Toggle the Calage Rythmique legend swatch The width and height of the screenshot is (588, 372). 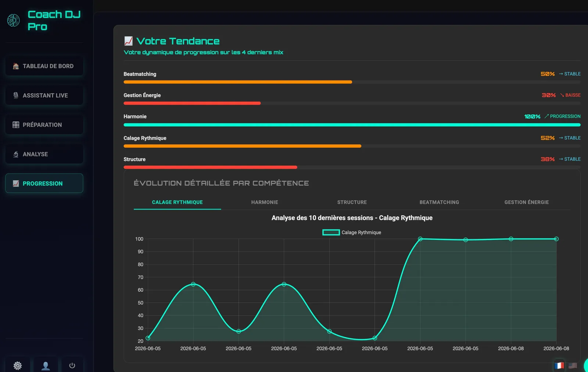331,232
